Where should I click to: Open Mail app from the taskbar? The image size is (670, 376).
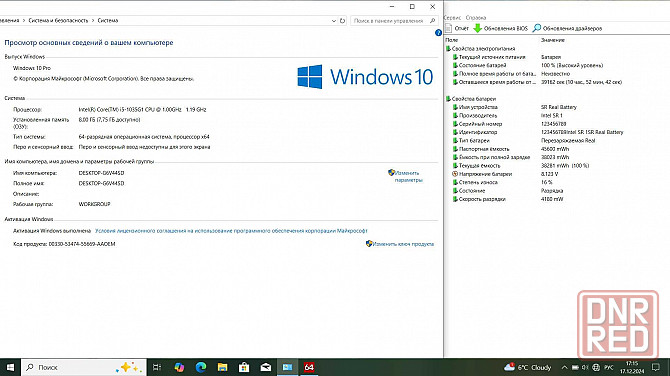click(x=266, y=367)
